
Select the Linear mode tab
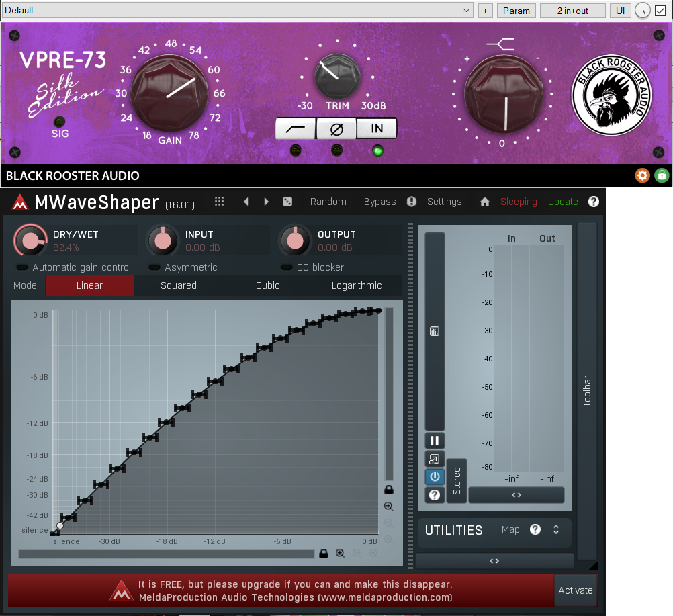tap(90, 285)
